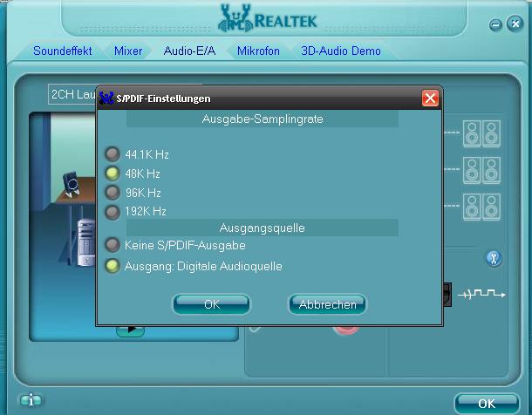Click the play test button in room view

130,331
